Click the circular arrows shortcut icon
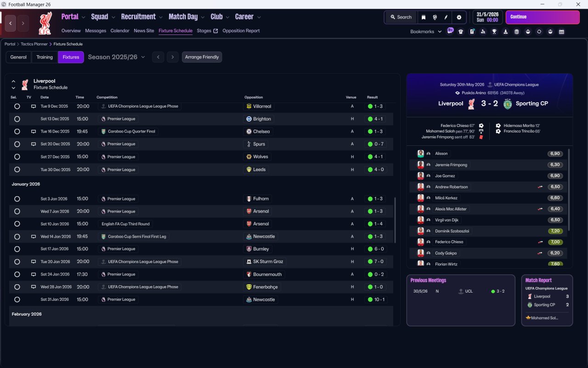Image resolution: width=588 pixels, height=368 pixels. coord(539,32)
